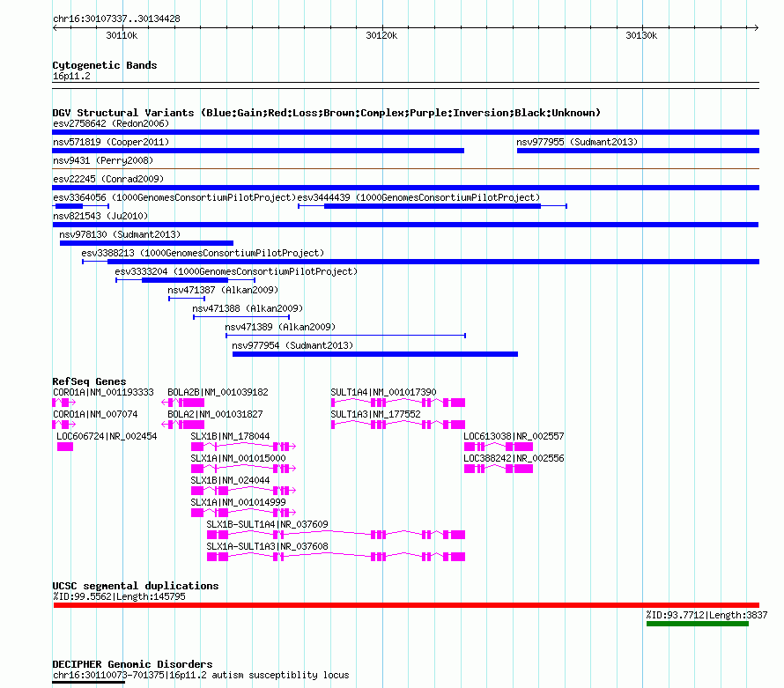Viewport: 784px width, 688px height.
Task: Select BOLA2 NM_001031827 gene glyph
Action: (x=183, y=425)
